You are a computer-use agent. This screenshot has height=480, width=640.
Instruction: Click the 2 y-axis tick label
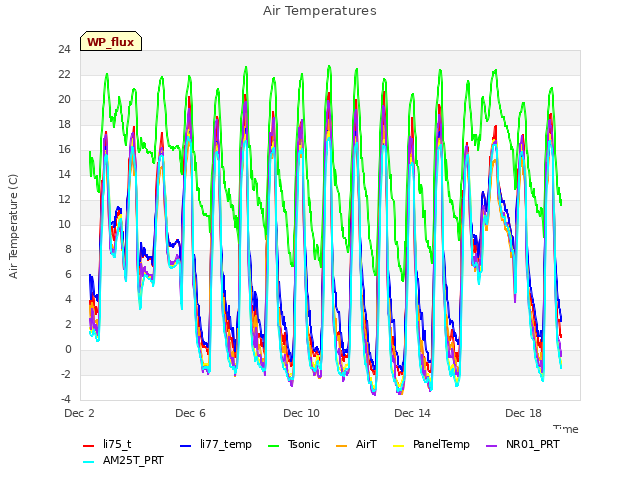[x=68, y=324]
